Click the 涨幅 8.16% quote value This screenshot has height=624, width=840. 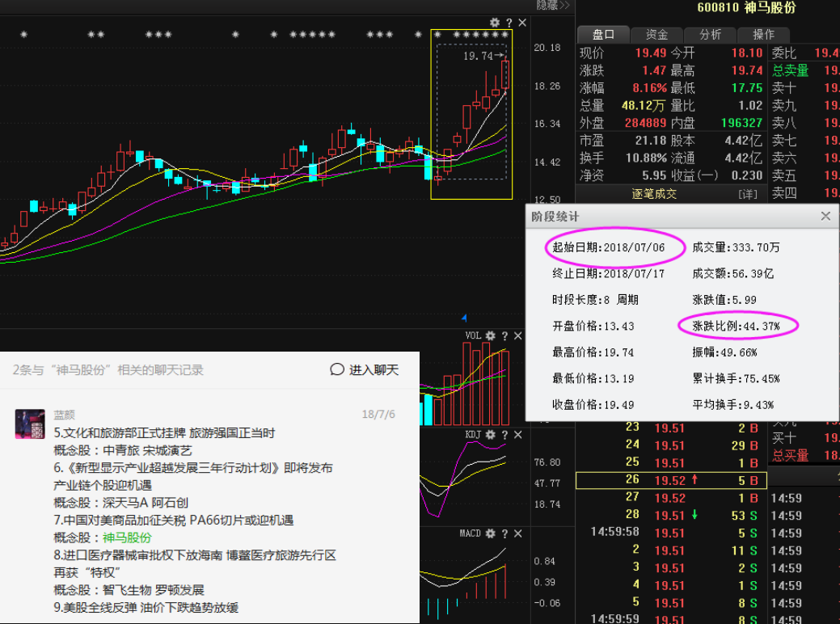[649, 88]
